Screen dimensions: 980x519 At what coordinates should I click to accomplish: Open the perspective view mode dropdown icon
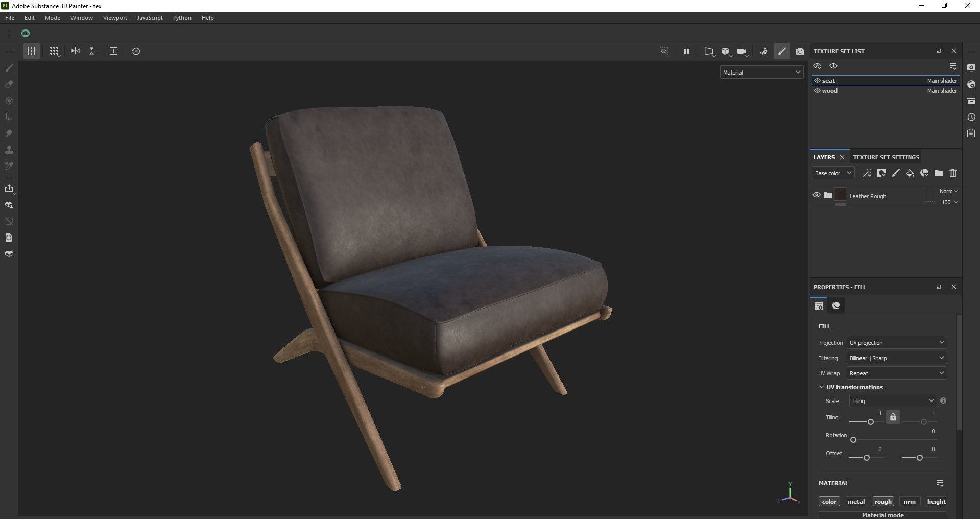point(709,51)
